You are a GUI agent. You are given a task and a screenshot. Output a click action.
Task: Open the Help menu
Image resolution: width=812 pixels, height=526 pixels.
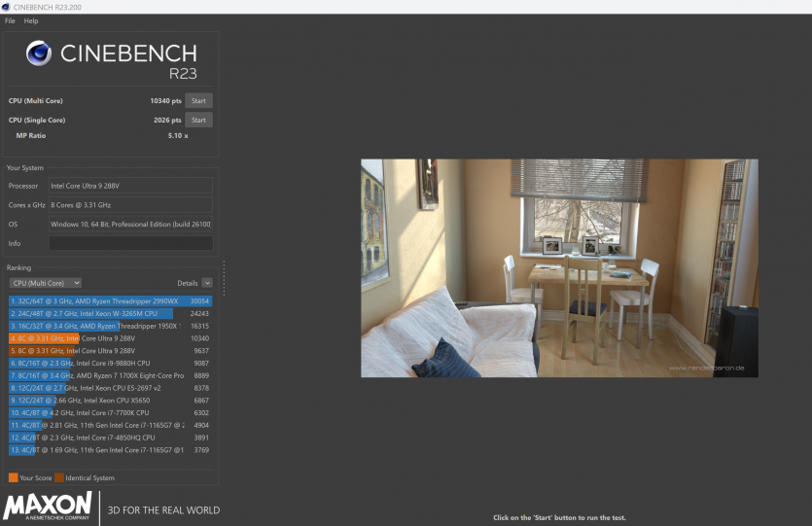click(31, 20)
